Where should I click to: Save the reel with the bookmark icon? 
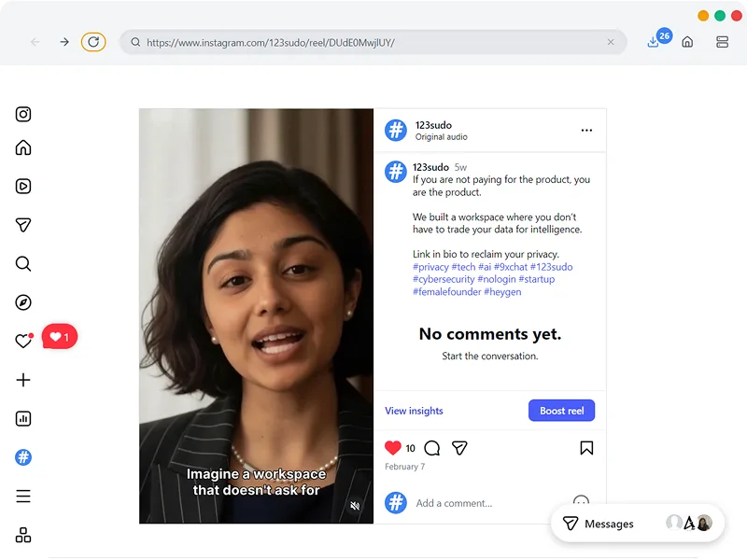point(585,447)
